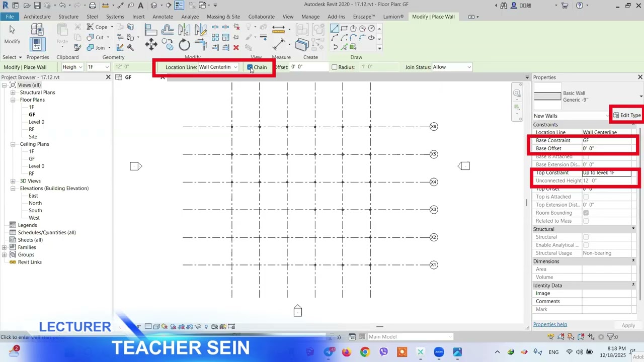Open the Properties help link
Screen dimensions: 644x362
coord(550,325)
